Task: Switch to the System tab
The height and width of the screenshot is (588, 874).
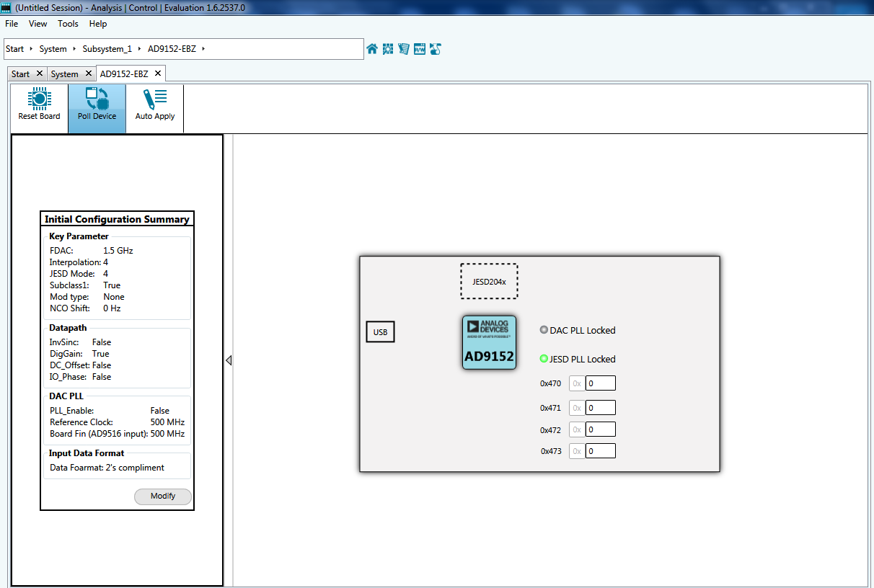Action: click(x=64, y=74)
